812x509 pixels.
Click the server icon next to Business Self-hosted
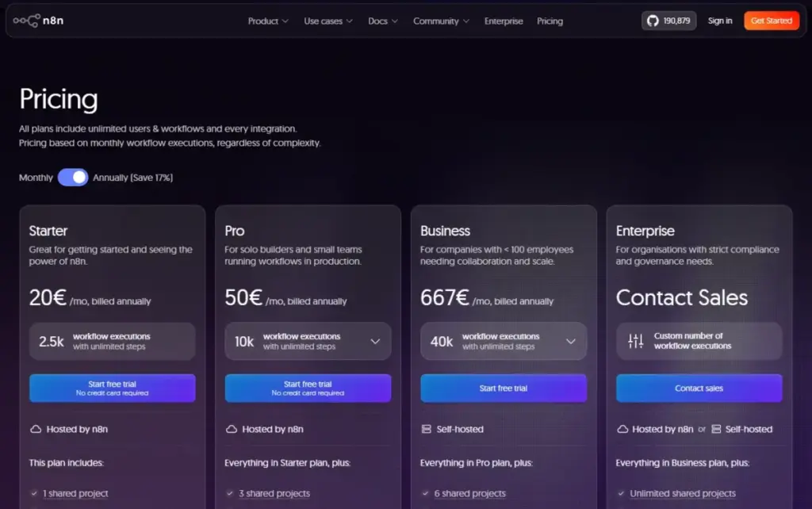(x=426, y=429)
